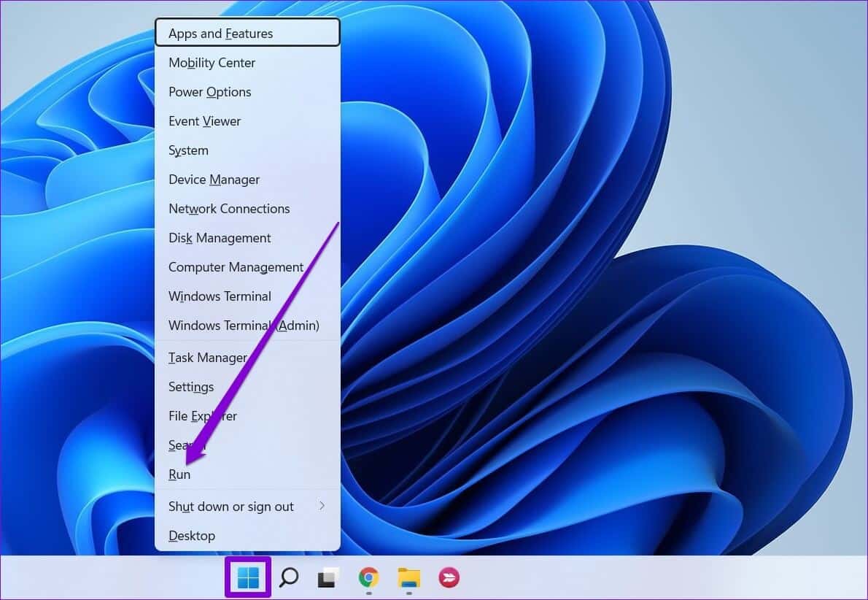Select Network Connections
868x600 pixels.
pos(228,209)
